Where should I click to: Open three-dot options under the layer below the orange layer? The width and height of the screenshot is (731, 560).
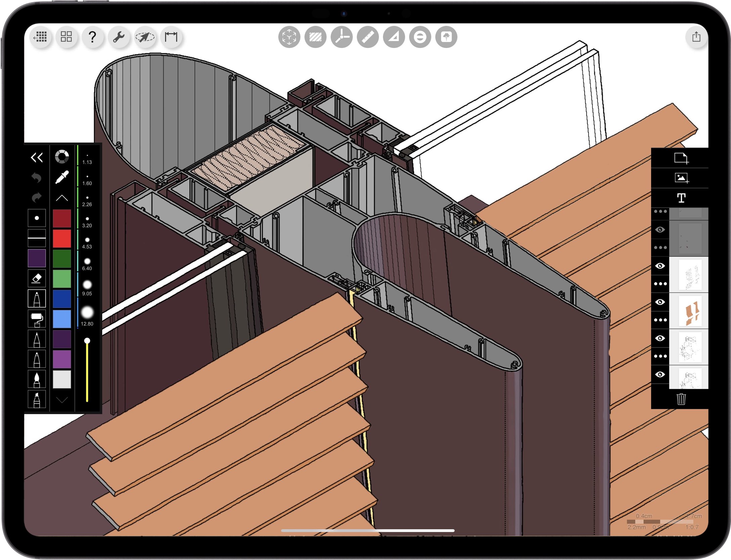point(660,356)
